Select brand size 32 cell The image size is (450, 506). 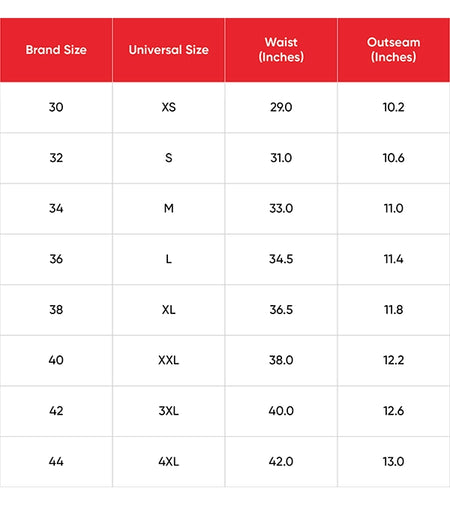pyautogui.click(x=56, y=158)
